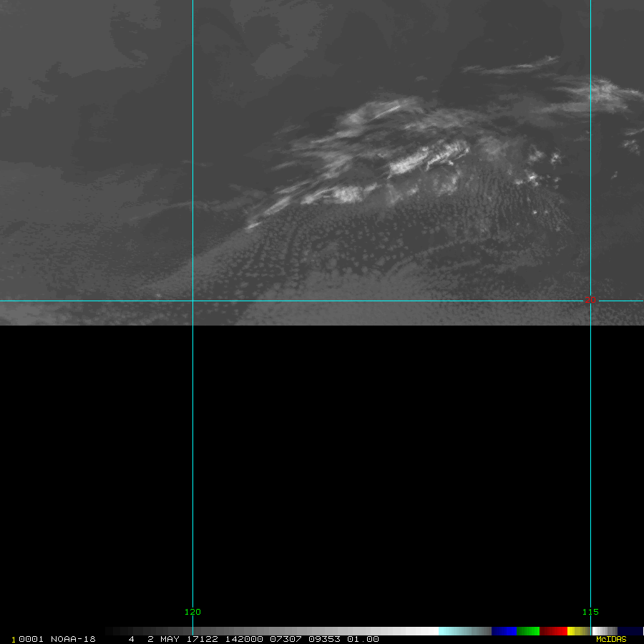The width and height of the screenshot is (644, 644).
Task: Click the 142000 time value
Action: click(244, 639)
